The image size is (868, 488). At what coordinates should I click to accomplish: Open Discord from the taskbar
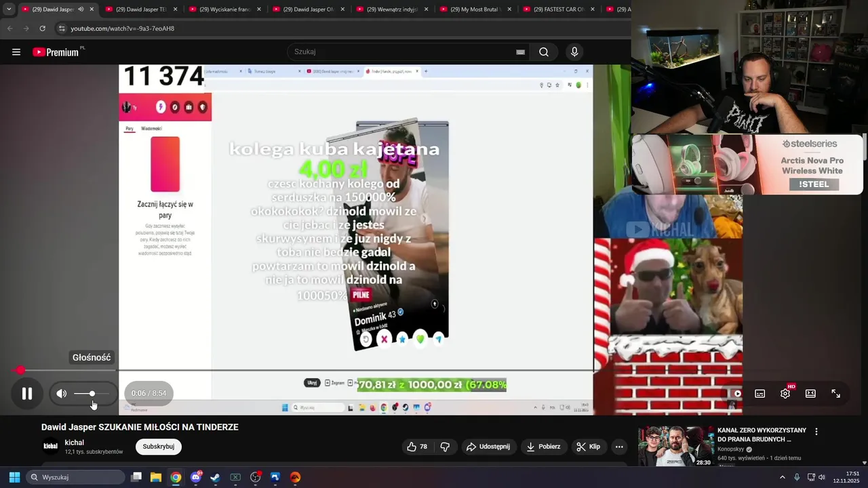click(196, 477)
